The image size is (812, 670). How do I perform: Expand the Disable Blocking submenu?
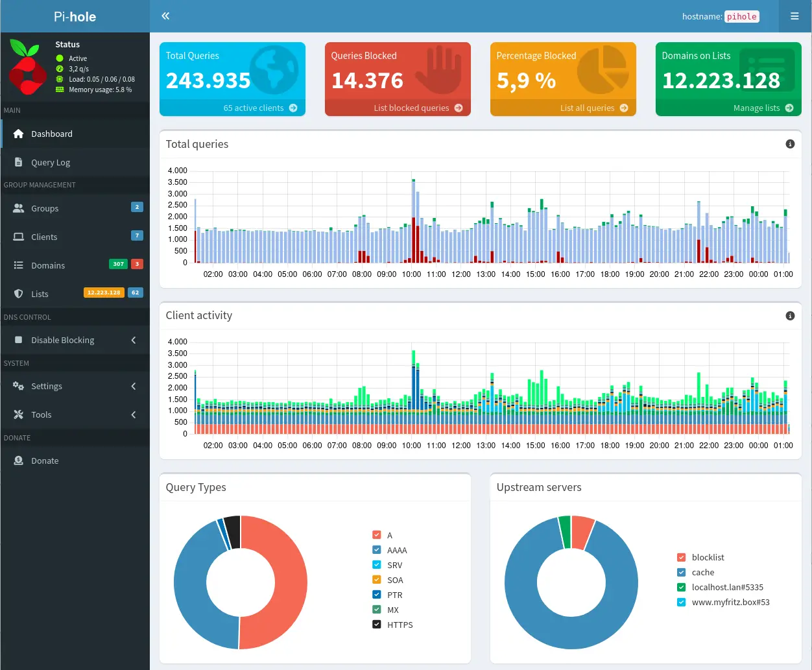click(134, 340)
